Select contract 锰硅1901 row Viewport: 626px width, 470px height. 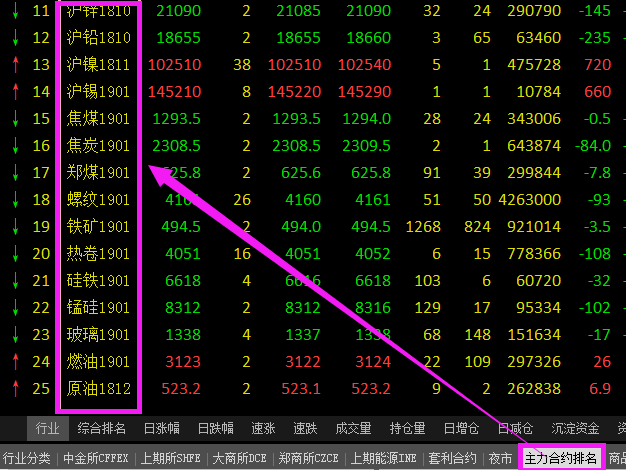click(99, 307)
